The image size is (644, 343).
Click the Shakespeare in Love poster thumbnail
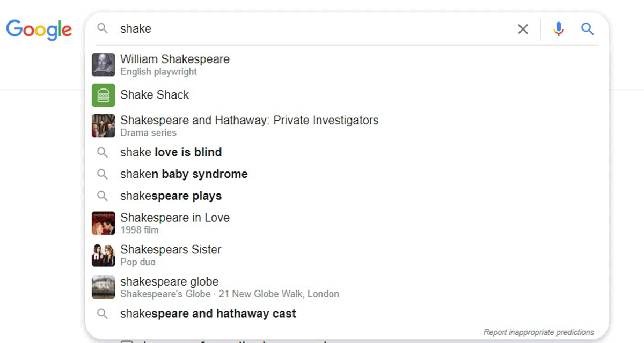(x=103, y=223)
